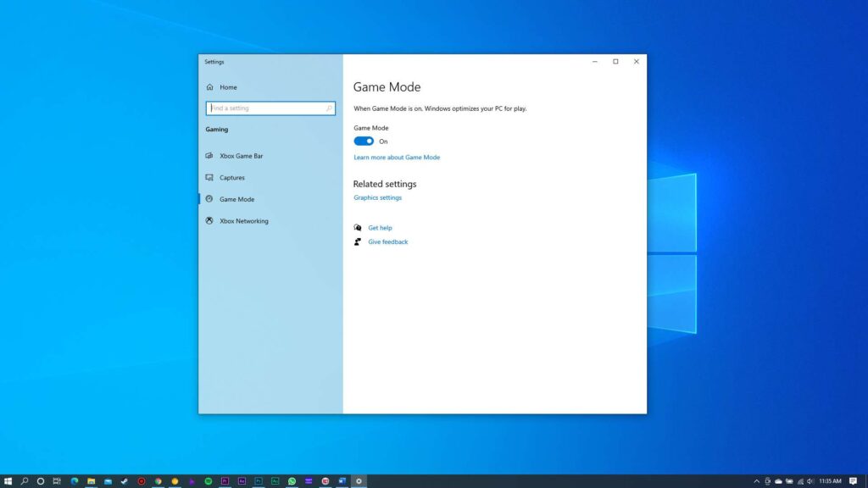Open Steam from the taskbar
This screenshot has width=868, height=488.
tap(125, 481)
